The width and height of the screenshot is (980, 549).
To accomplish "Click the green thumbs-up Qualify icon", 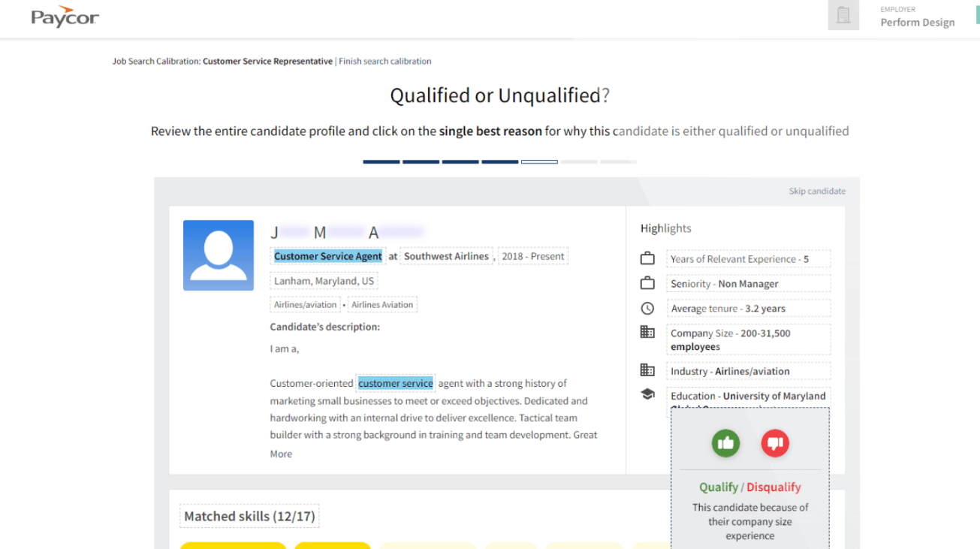I will point(725,443).
